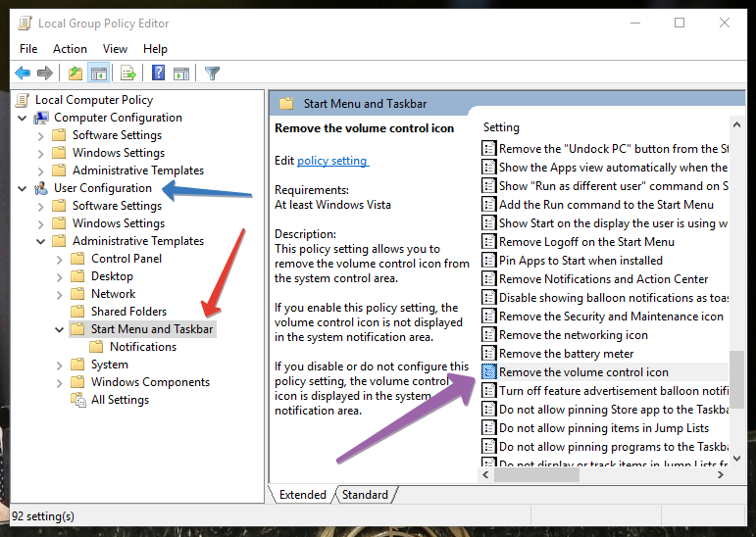Image resolution: width=756 pixels, height=537 pixels.
Task: Select Turn off feature advertisement balloon notifications
Action: (x=613, y=391)
